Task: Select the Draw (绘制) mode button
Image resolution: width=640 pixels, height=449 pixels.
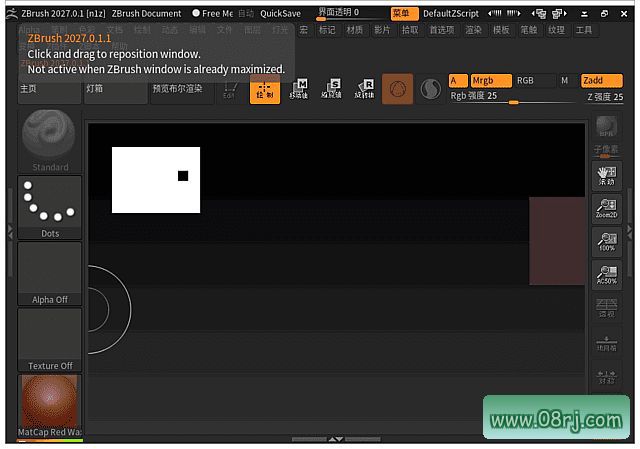Action: [265, 89]
